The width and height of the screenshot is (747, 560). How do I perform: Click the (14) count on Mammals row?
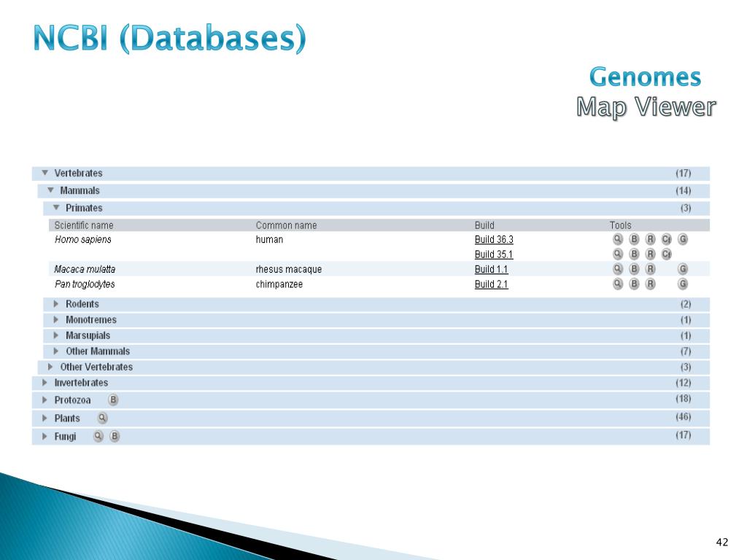(683, 190)
